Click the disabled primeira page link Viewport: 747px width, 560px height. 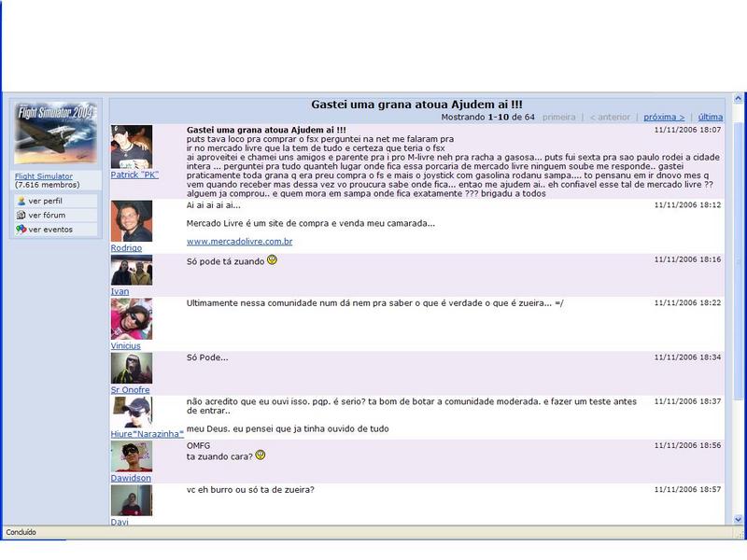(558, 118)
